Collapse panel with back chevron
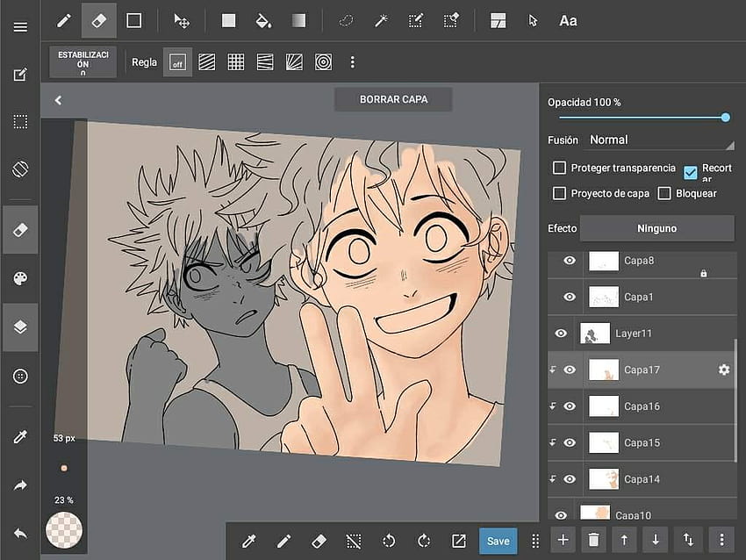The width and height of the screenshot is (746, 560). click(x=58, y=100)
